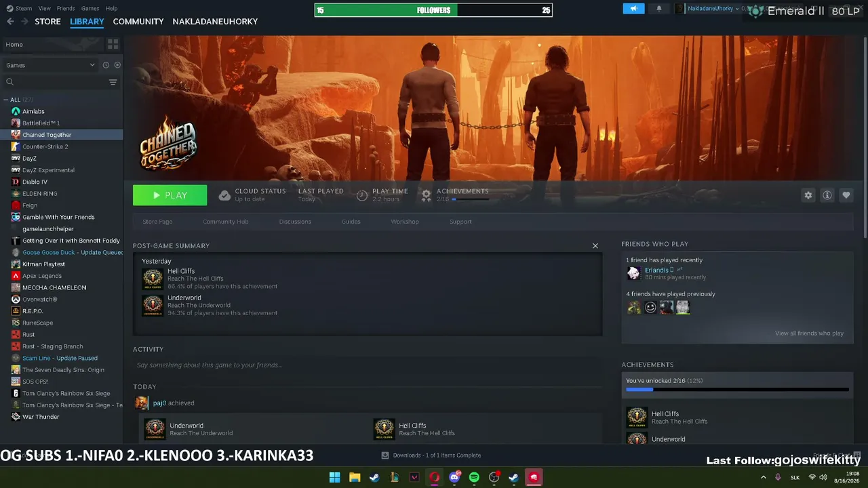Open the Help menu
This screenshot has height=488, width=868.
click(112, 8)
